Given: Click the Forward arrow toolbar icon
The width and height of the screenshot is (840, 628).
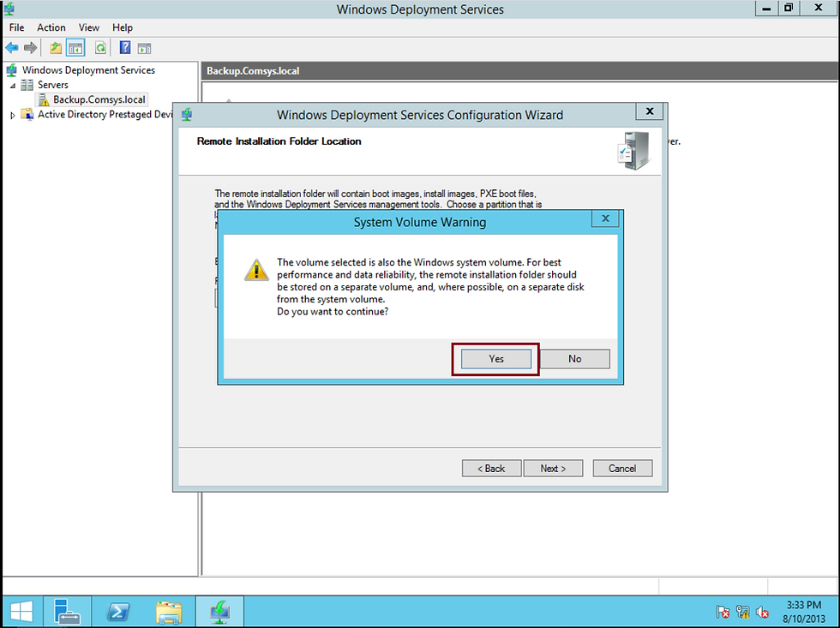Looking at the screenshot, I should click(31, 48).
